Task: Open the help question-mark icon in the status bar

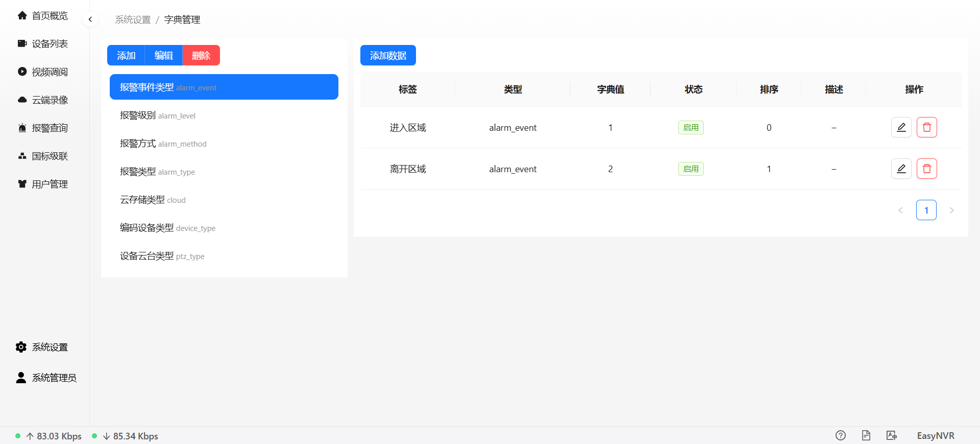Action: [841, 435]
